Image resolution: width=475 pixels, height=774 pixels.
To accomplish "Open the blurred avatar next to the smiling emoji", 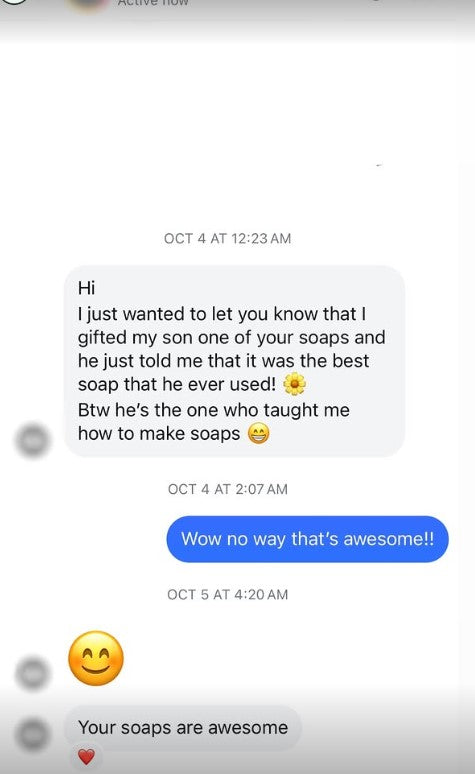I will (x=33, y=673).
